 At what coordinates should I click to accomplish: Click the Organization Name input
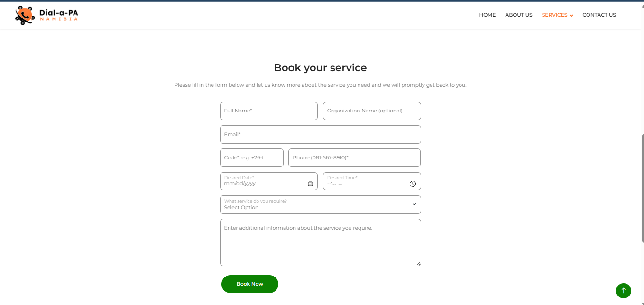click(372, 111)
